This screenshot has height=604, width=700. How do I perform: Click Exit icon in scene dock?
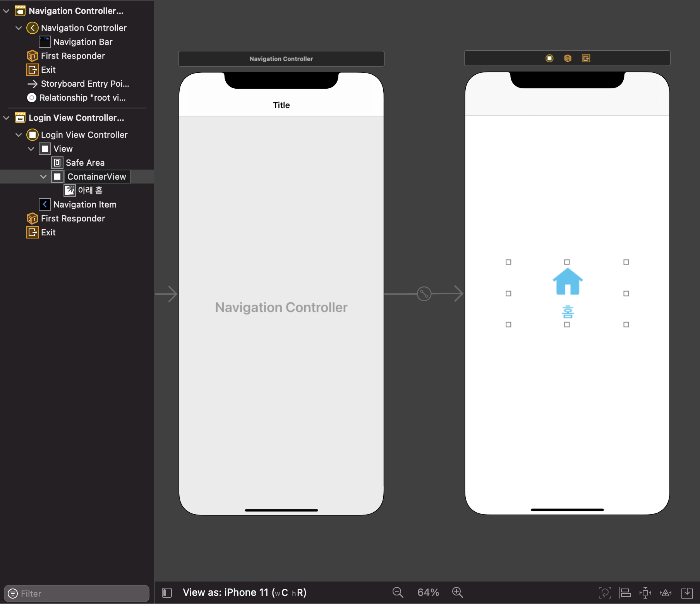point(586,58)
